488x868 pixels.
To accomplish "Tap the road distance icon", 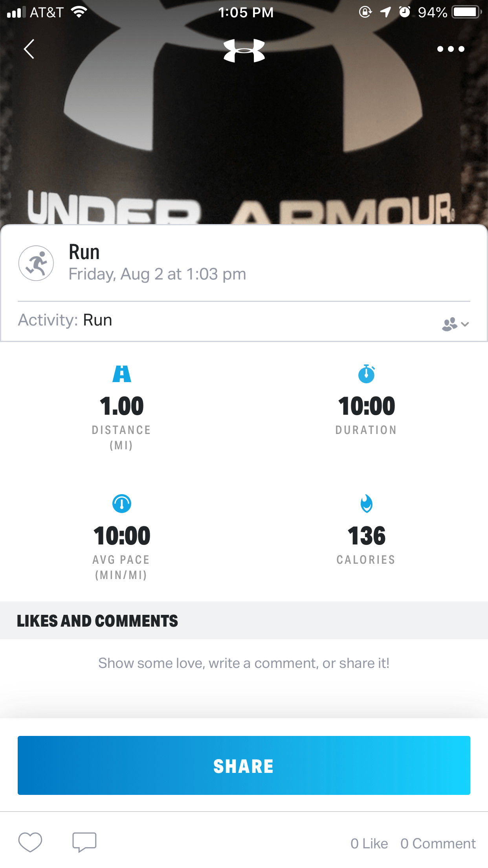I will point(122,374).
